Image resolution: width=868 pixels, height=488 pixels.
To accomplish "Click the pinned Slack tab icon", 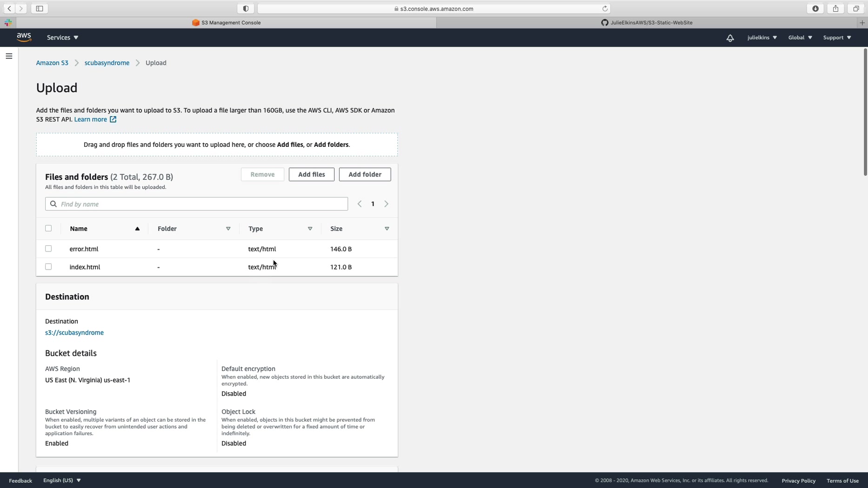I will coord(8,22).
